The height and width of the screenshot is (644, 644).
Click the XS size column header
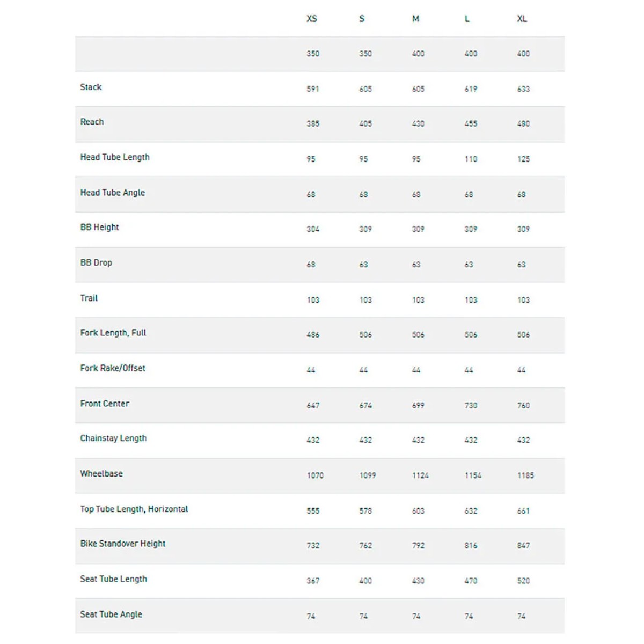(x=311, y=19)
